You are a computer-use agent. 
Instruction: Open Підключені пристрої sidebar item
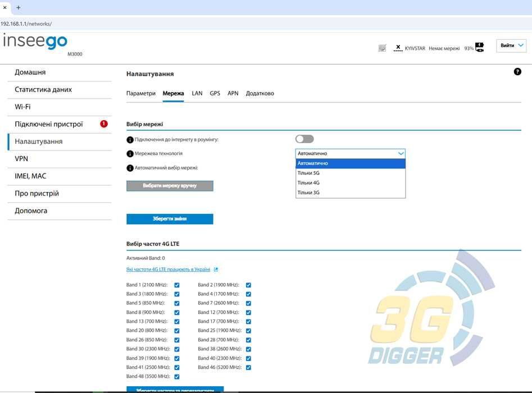tap(60, 124)
